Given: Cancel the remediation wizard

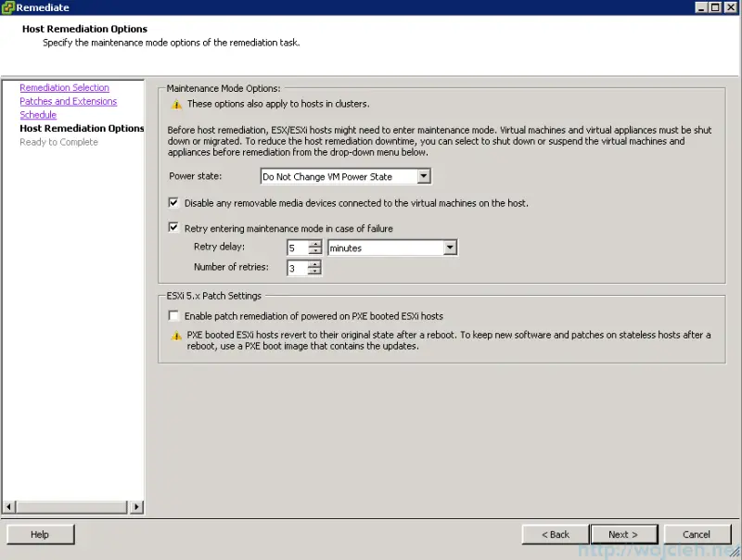Looking at the screenshot, I should (697, 534).
